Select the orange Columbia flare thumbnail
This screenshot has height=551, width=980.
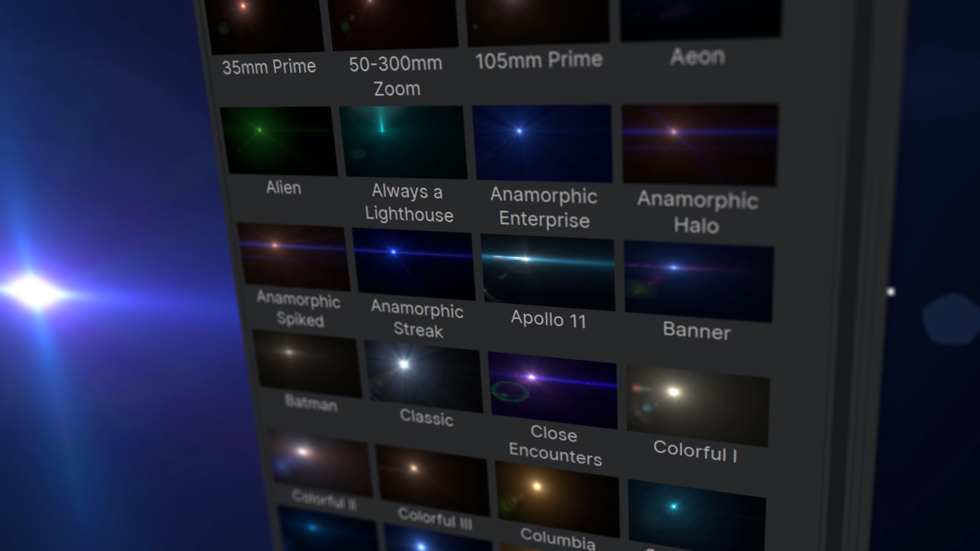[557, 499]
